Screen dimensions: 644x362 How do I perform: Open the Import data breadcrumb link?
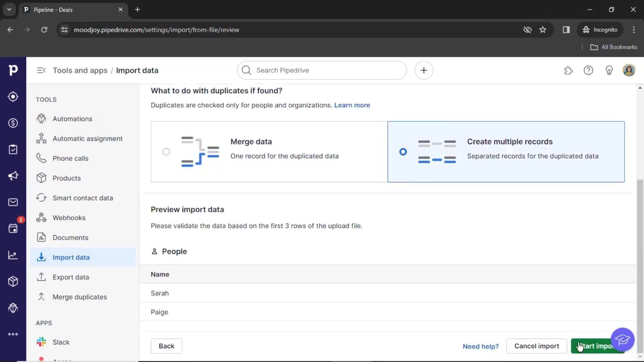coord(137,70)
